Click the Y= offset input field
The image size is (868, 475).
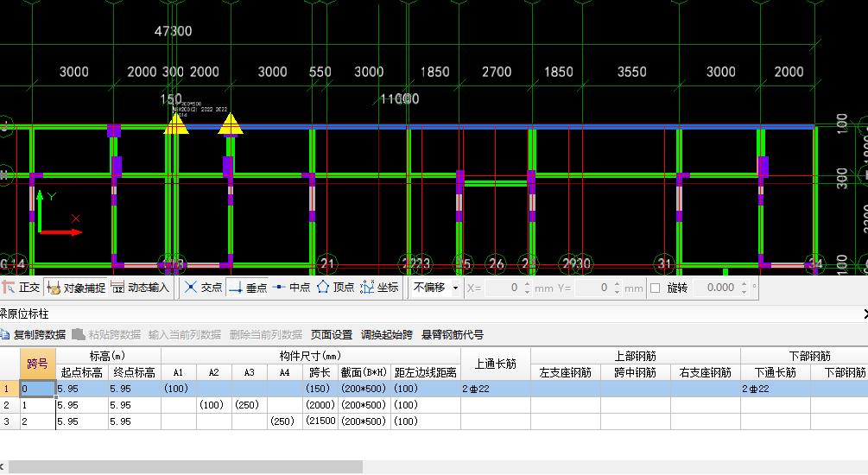pyautogui.click(x=592, y=288)
